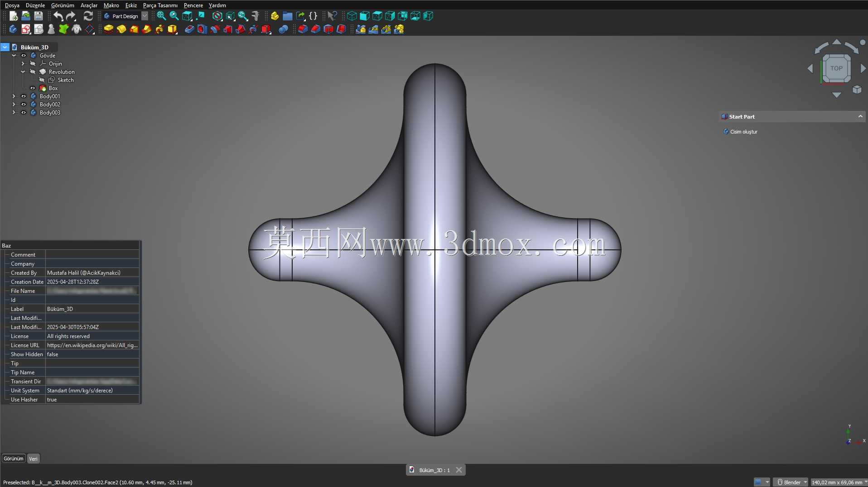Toggle visibility of Orijin item
The width and height of the screenshot is (868, 487).
(x=33, y=64)
